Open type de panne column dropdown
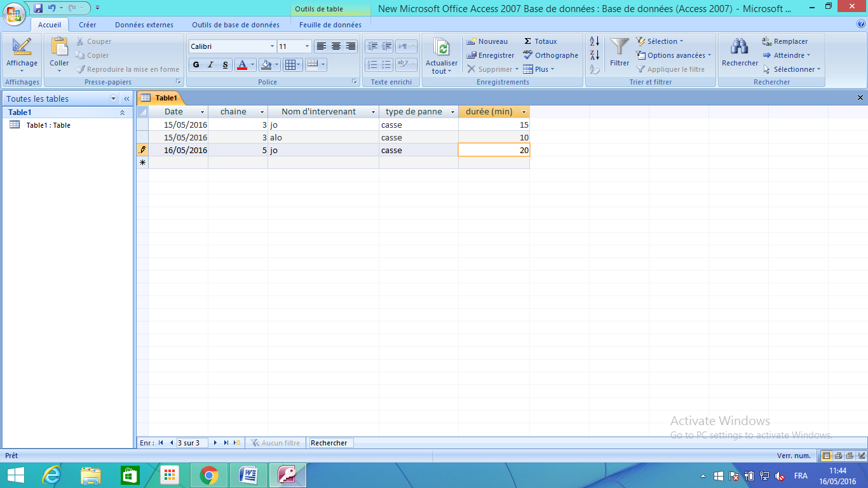Viewport: 868px width, 488px height. [x=452, y=112]
